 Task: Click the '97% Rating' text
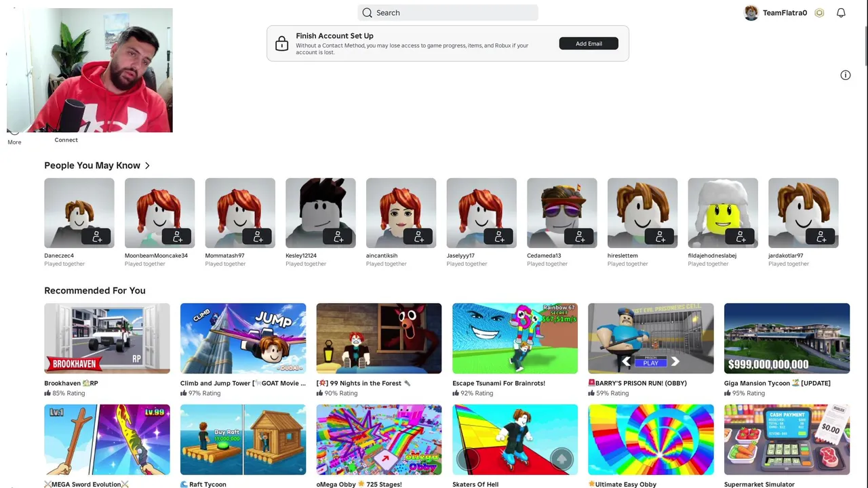204,393
